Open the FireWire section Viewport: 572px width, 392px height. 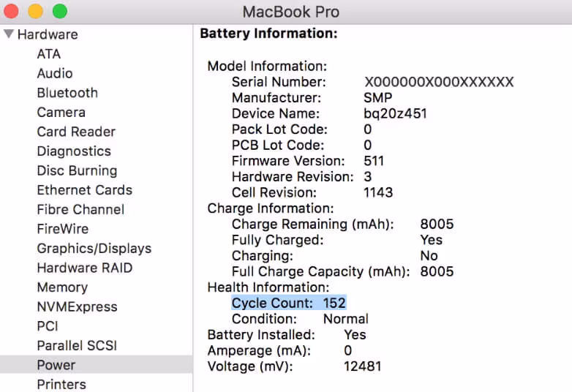coord(63,229)
